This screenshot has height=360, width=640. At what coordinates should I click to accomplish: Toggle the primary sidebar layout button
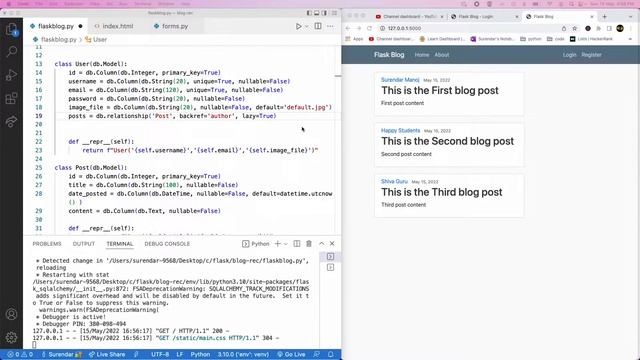point(309,13)
